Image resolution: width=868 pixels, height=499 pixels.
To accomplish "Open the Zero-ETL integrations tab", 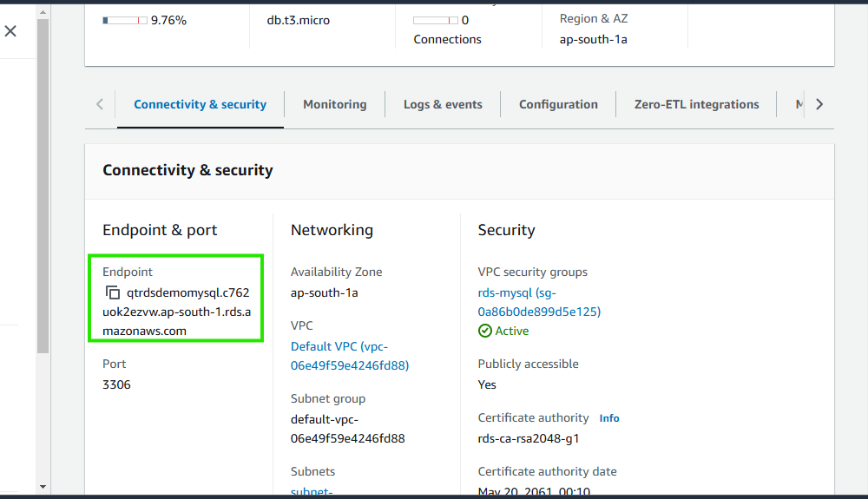I will 696,104.
